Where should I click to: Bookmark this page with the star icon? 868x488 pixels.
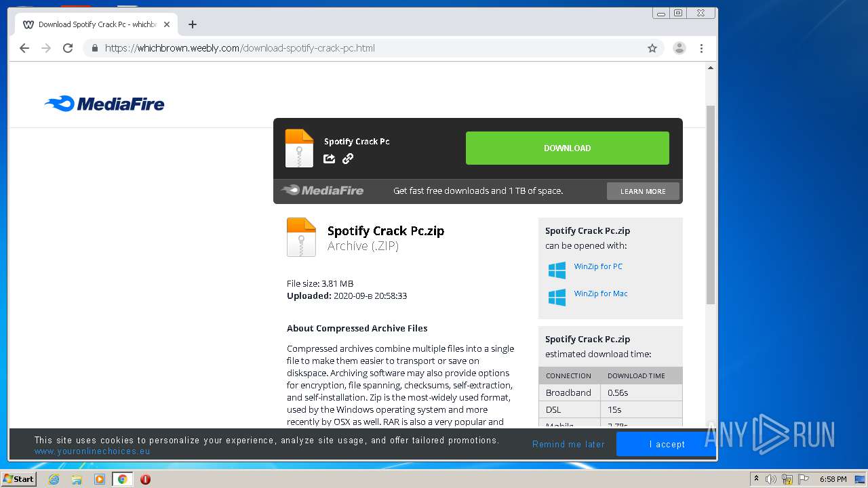(x=652, y=48)
